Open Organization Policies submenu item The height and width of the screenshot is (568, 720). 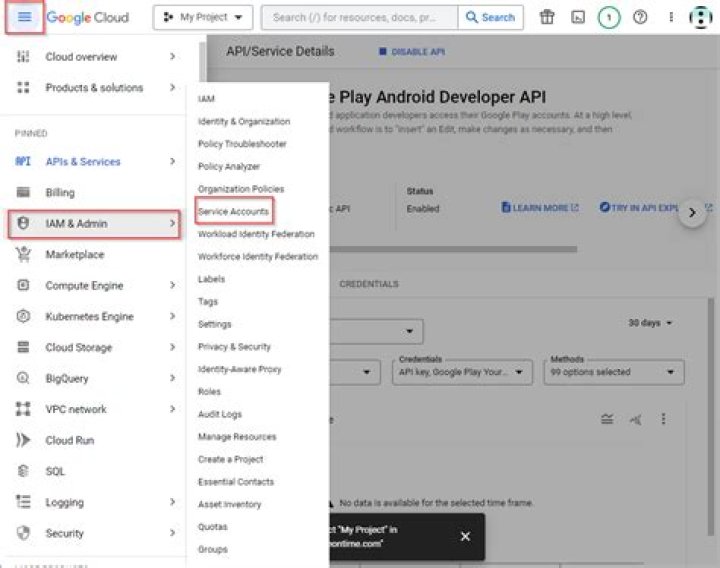click(241, 189)
